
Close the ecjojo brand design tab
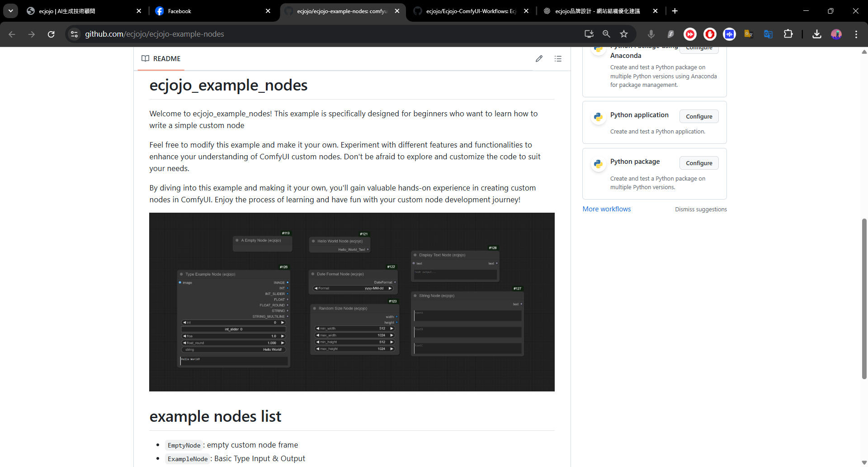click(x=655, y=11)
